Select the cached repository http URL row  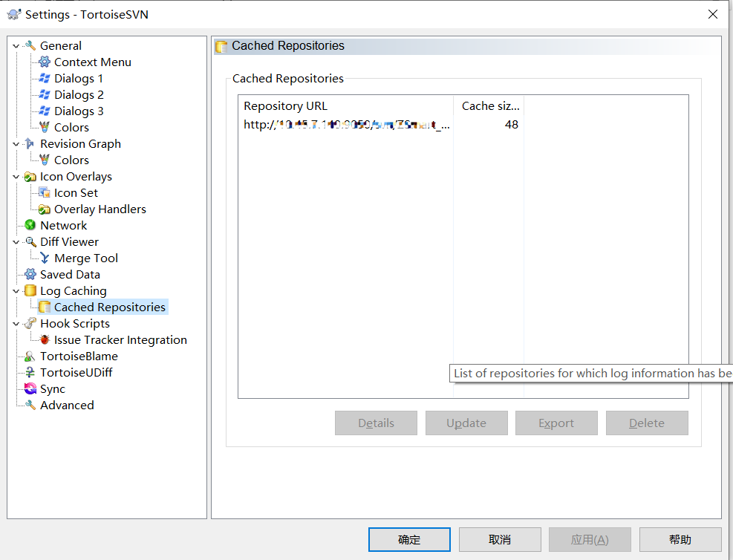tap(346, 125)
